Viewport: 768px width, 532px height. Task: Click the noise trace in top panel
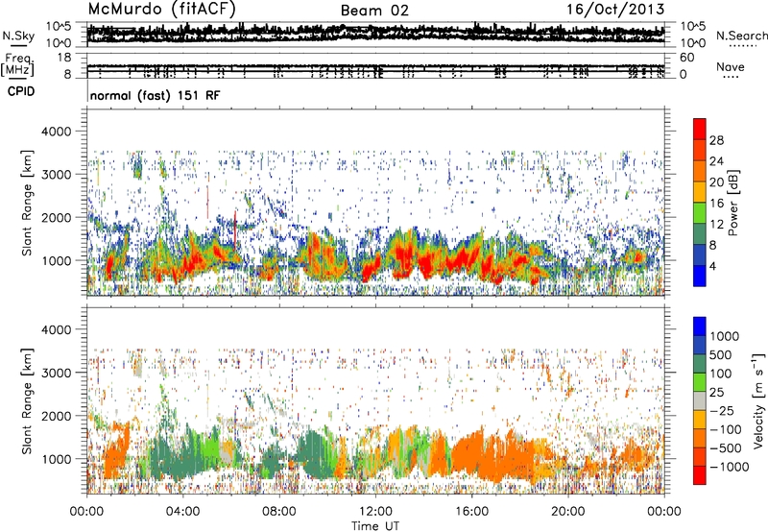point(375,33)
